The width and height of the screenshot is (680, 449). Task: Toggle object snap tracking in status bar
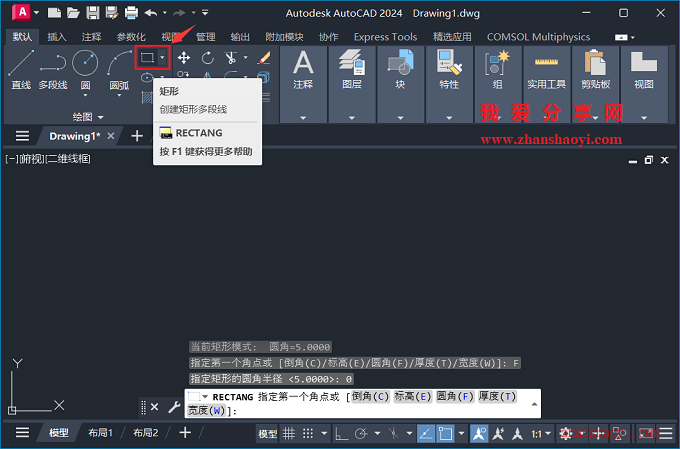pyautogui.click(x=425, y=433)
